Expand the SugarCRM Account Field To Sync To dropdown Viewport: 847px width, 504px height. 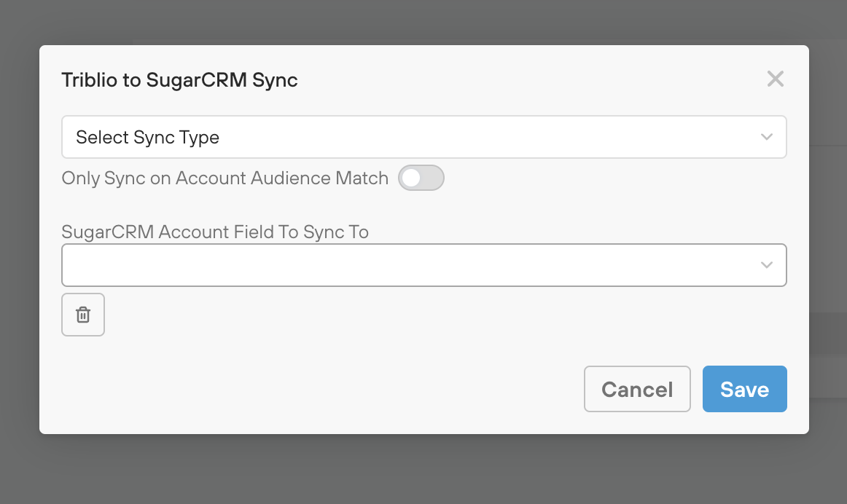pos(423,265)
